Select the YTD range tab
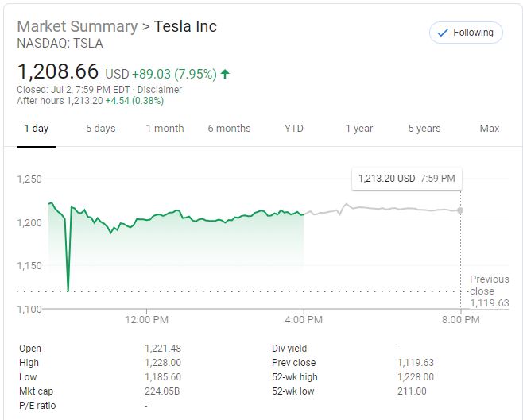 294,129
